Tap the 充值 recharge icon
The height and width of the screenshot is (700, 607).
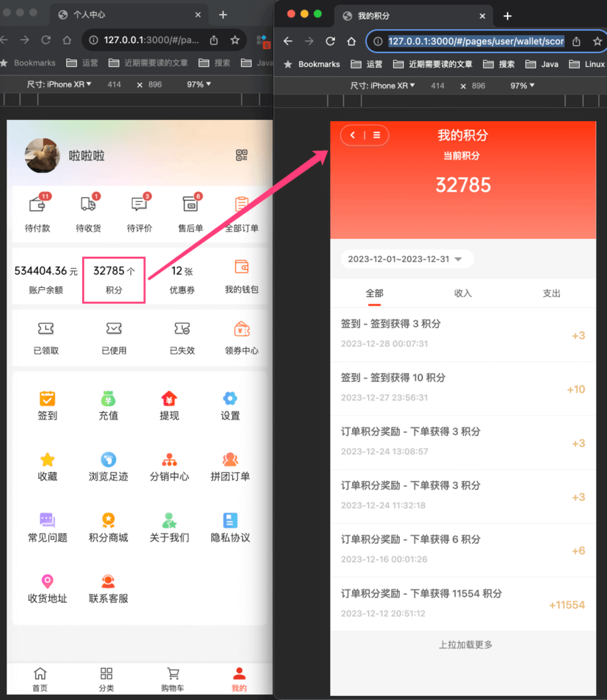pyautogui.click(x=108, y=399)
